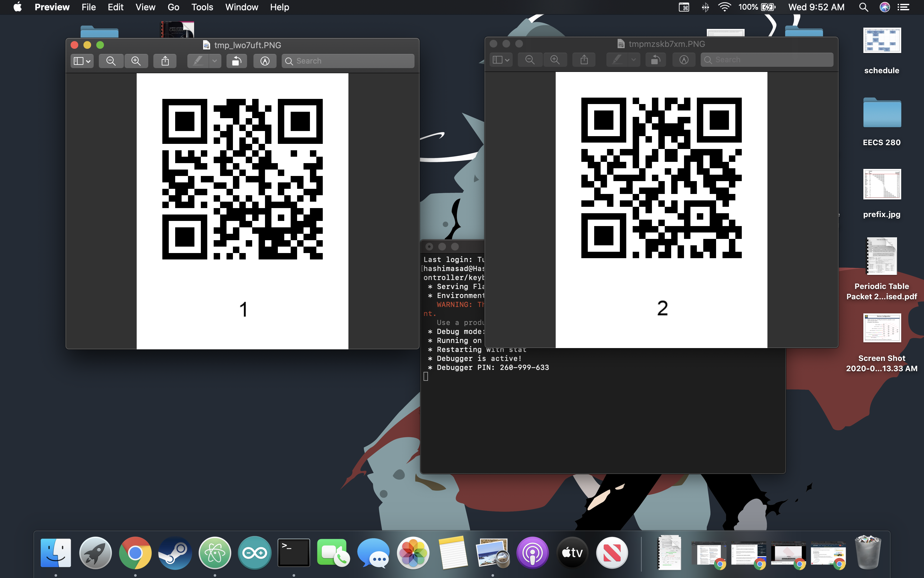Open Photos from the Dock
The width and height of the screenshot is (924, 578).
413,553
